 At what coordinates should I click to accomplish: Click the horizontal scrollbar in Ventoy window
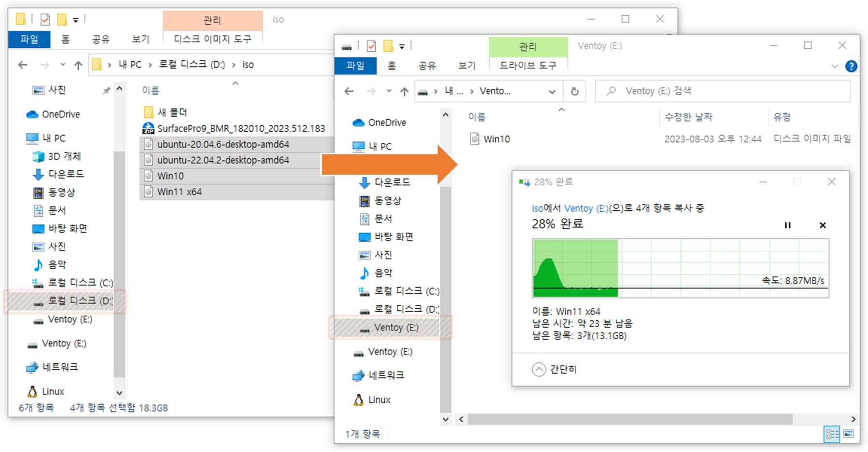click(x=630, y=419)
